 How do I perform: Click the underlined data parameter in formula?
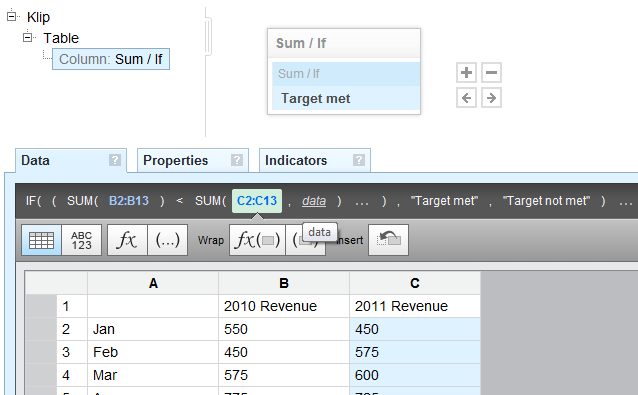coord(314,201)
